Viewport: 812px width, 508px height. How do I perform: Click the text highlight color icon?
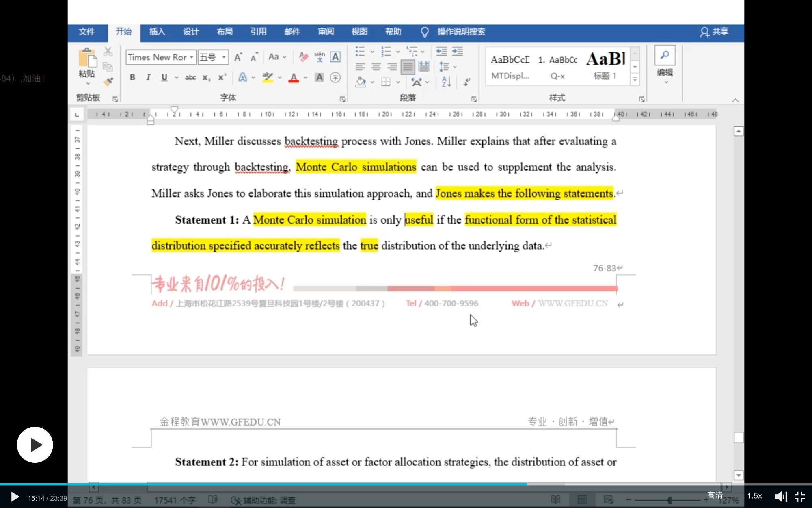267,77
